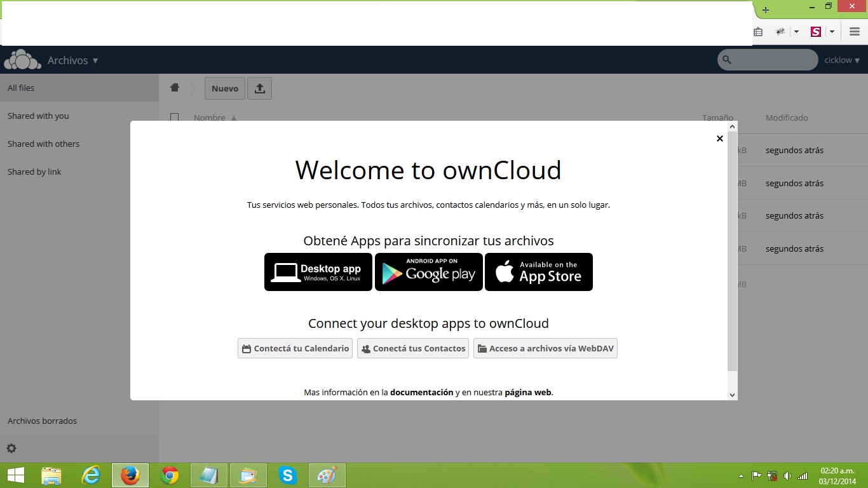Open Skype from taskbar
The height and width of the screenshot is (488, 868).
(288, 475)
